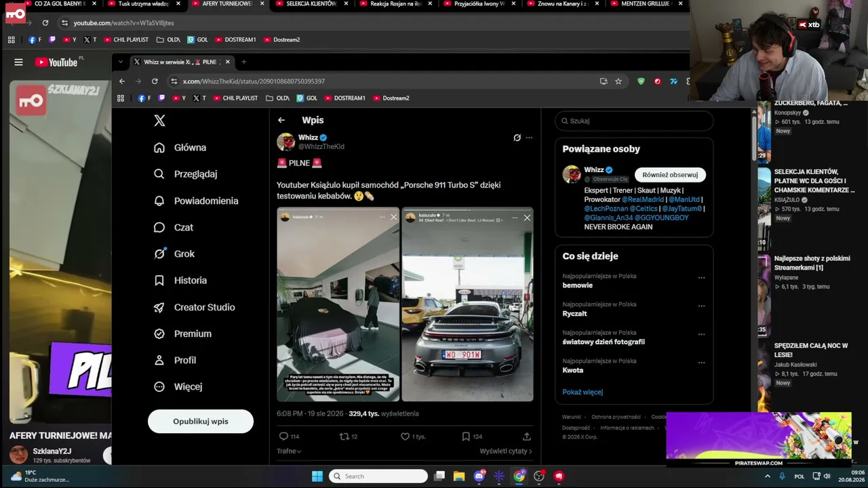The height and width of the screenshot is (488, 868).
Task: Open options for the Kwota trend
Action: 701,363
